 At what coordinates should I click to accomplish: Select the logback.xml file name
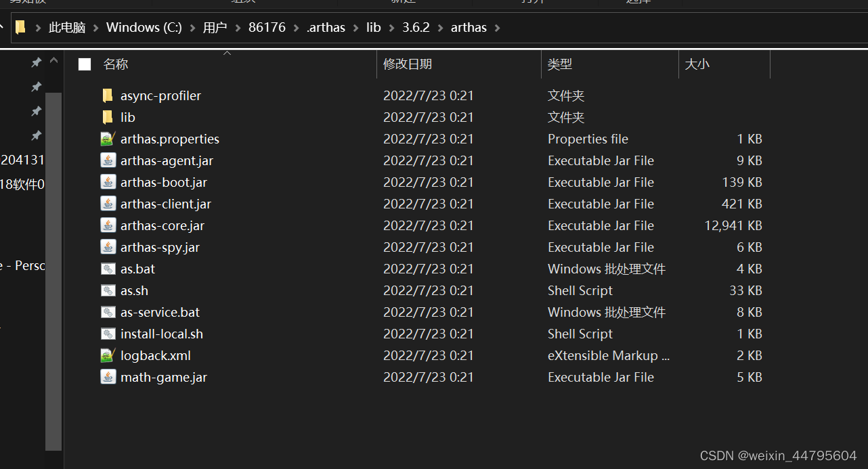pos(156,355)
